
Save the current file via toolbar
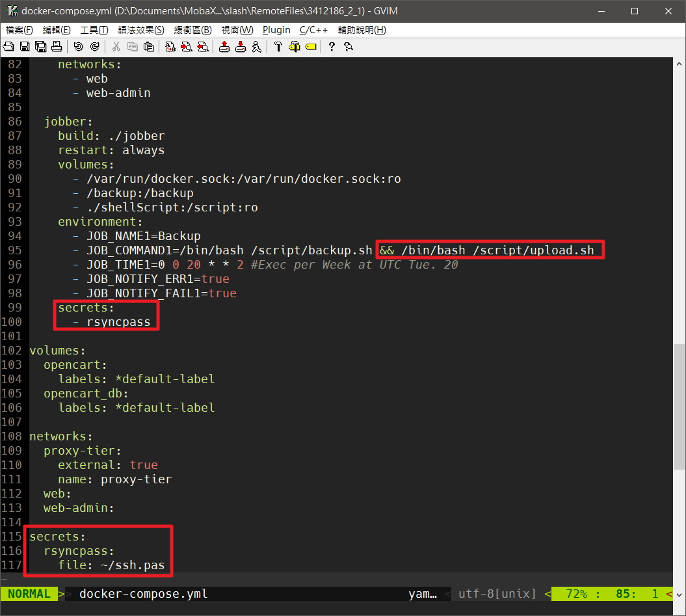25,46
